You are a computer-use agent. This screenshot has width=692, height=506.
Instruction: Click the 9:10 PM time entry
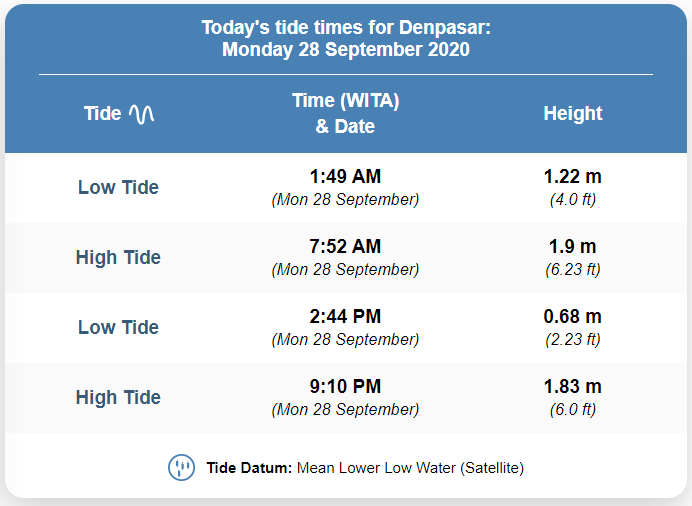(x=345, y=386)
